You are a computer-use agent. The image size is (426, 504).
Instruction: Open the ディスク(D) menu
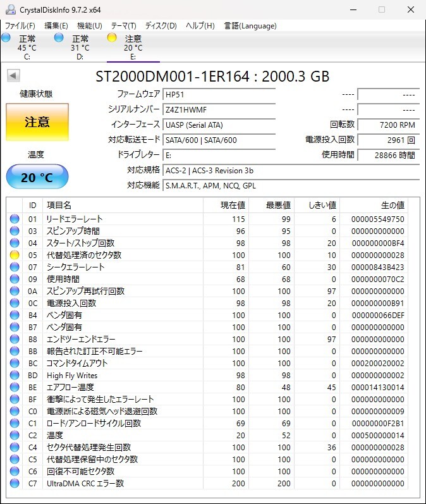point(161,26)
